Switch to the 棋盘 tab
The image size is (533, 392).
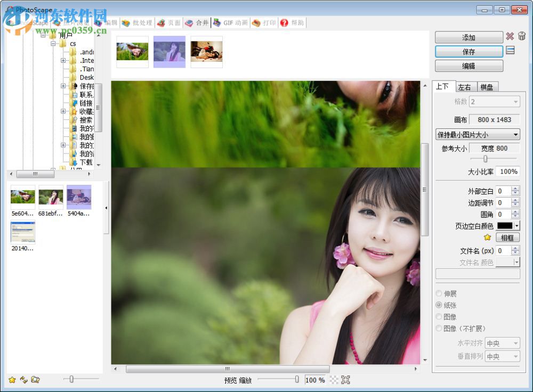[488, 86]
